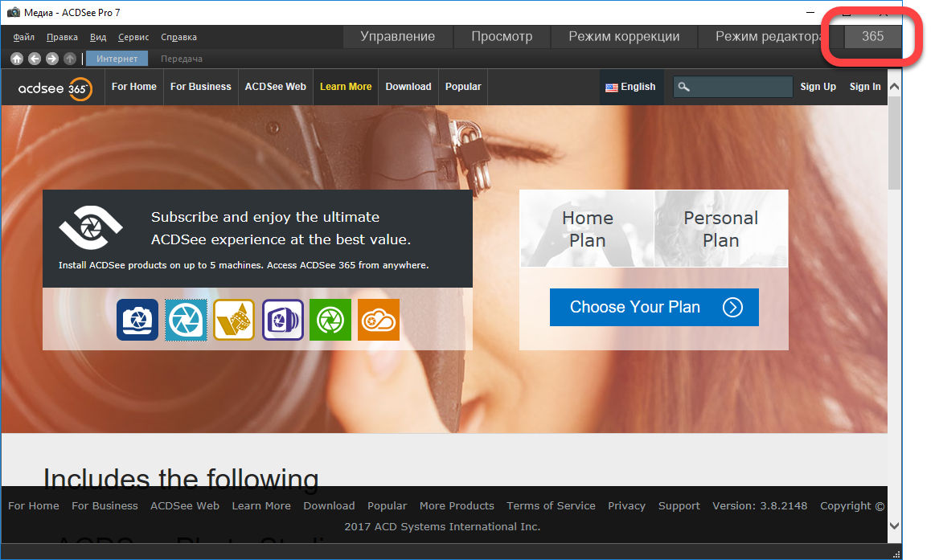Click the Sign Up link
This screenshot has height=560, width=935.
tap(818, 87)
